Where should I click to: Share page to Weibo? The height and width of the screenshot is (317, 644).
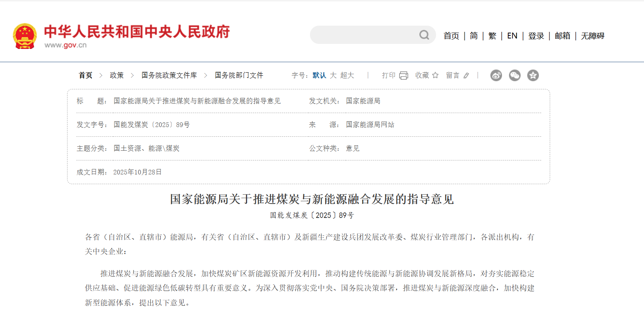tap(496, 75)
